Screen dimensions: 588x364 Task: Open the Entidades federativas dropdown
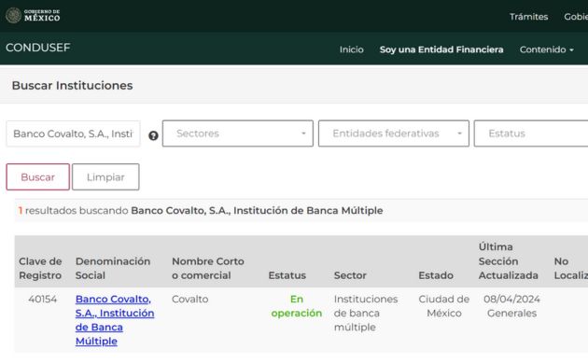coord(393,133)
